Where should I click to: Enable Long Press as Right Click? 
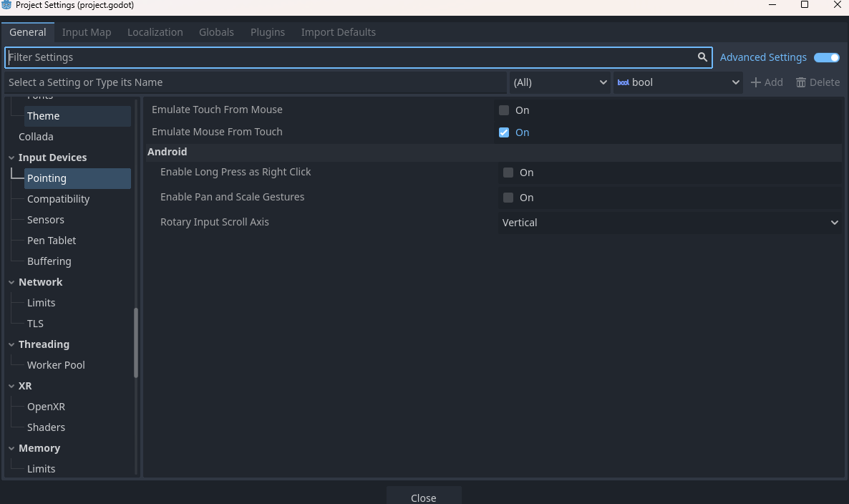tap(508, 173)
